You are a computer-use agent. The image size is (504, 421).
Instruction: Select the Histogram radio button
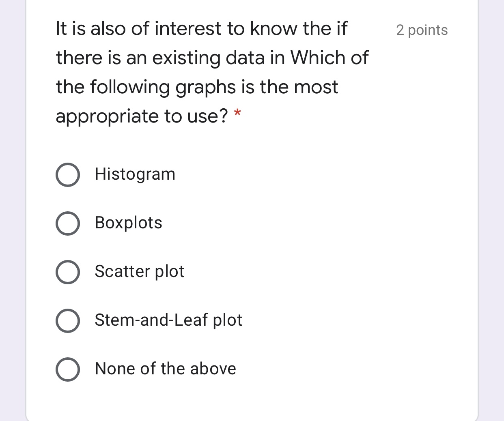pos(68,174)
